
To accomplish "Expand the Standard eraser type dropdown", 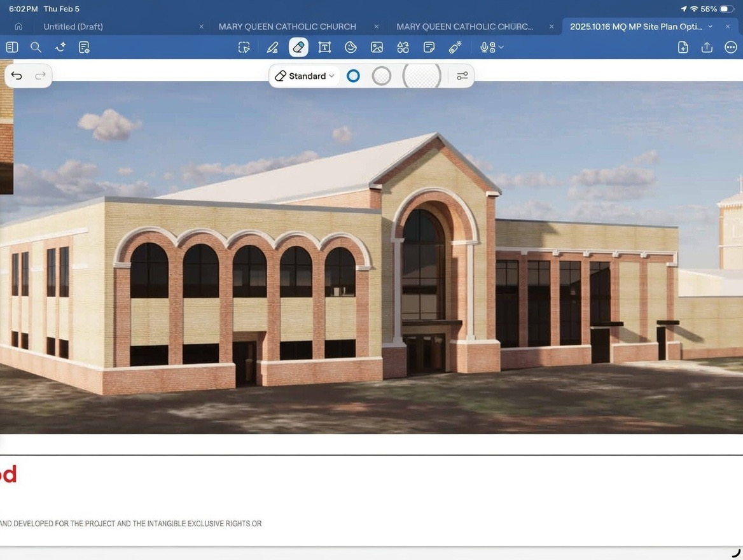I will point(305,76).
